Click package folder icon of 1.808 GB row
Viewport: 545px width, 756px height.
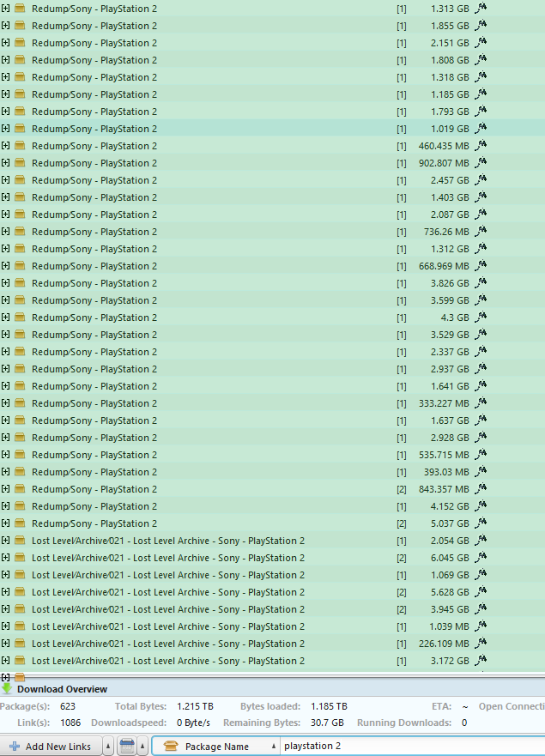coord(20,60)
